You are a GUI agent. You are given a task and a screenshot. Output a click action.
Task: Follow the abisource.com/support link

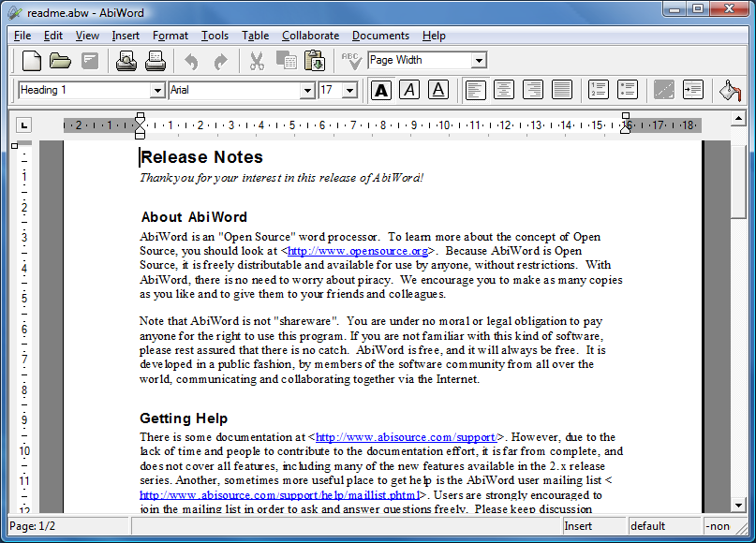tap(407, 437)
